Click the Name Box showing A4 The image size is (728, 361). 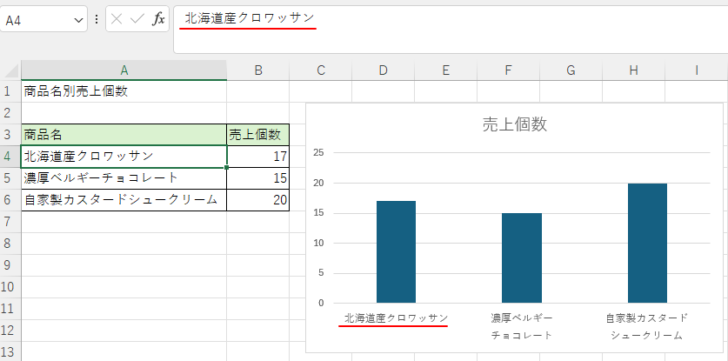pos(44,19)
